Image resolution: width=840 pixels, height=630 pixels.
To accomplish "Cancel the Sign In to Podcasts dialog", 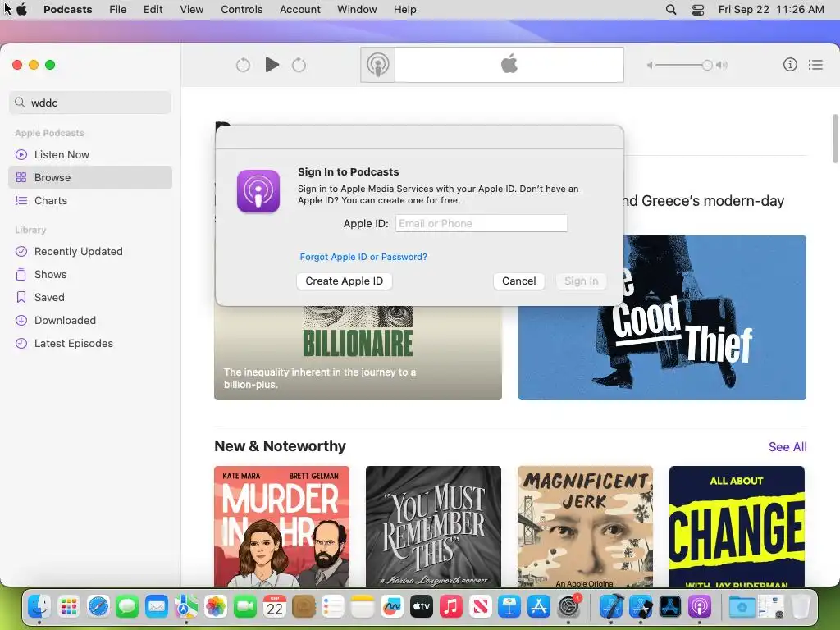I will [518, 281].
